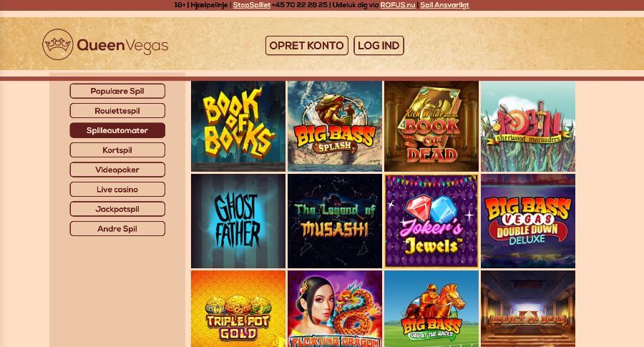Follow the StopSpillet helpline link
This screenshot has height=347, width=644.
(x=252, y=5)
